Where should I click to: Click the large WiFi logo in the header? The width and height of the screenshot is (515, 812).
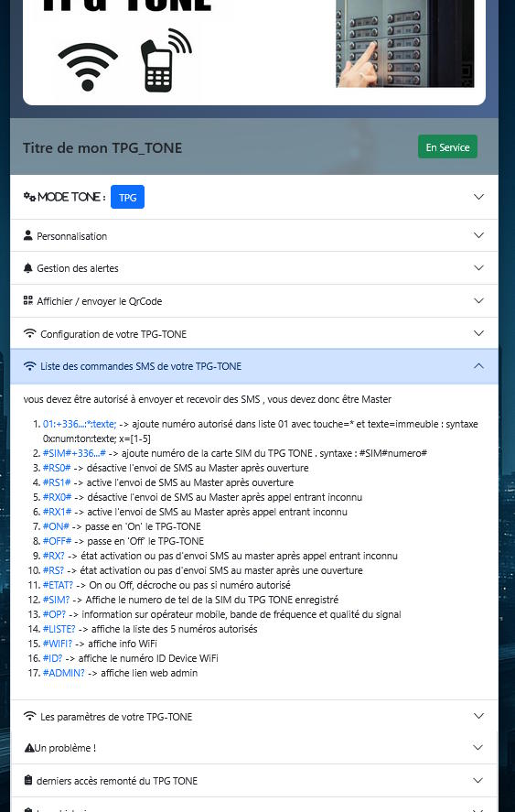tap(88, 66)
